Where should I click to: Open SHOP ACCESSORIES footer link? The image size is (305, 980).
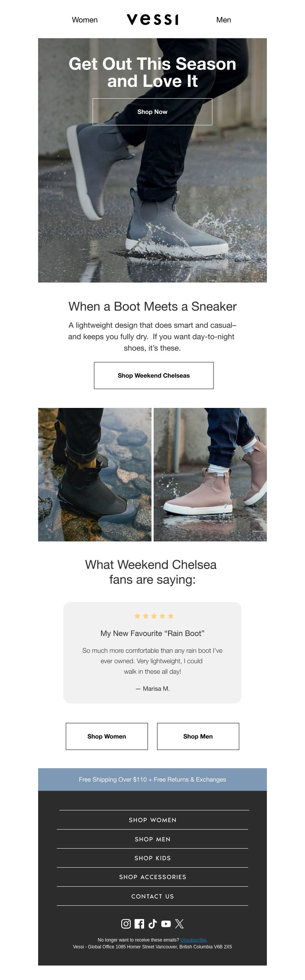click(x=152, y=877)
